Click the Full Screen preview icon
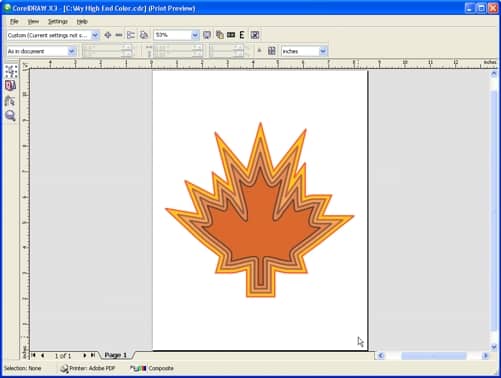The width and height of the screenshot is (501, 378). (207, 35)
